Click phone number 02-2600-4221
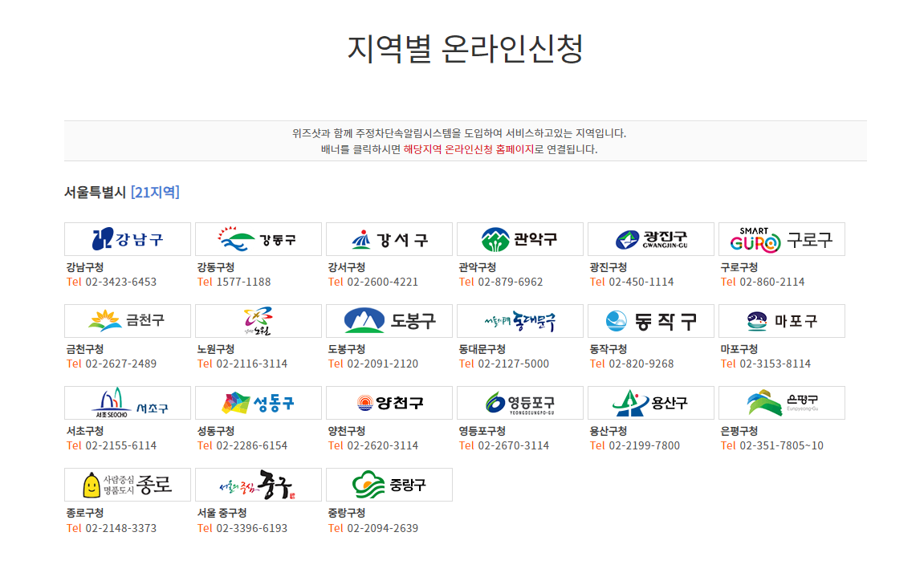Image resolution: width=924 pixels, height=577 pixels. pyautogui.click(x=382, y=282)
